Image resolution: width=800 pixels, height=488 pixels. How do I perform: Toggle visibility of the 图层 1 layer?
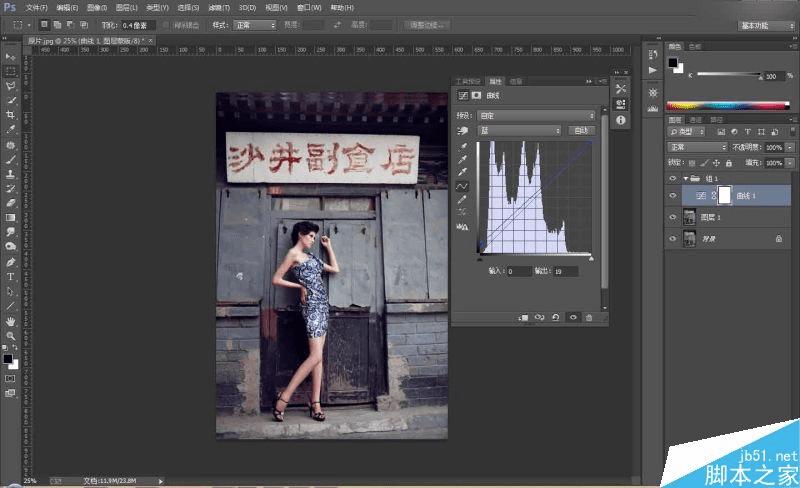tap(673, 217)
